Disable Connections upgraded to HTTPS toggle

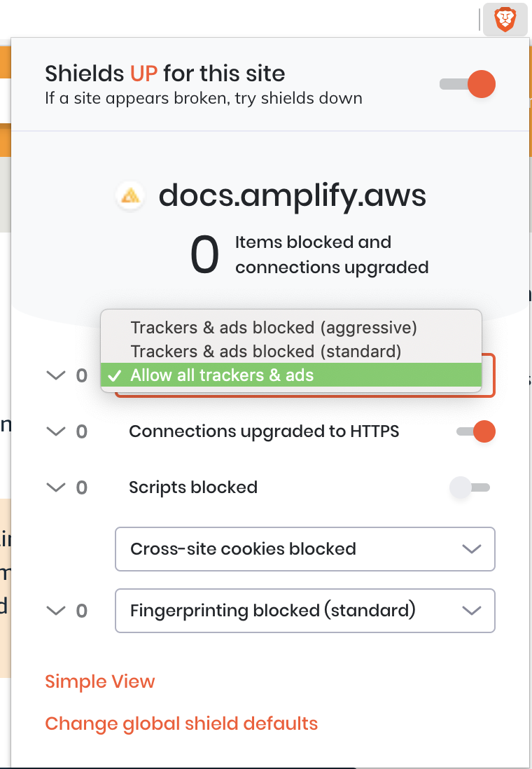coord(475,431)
